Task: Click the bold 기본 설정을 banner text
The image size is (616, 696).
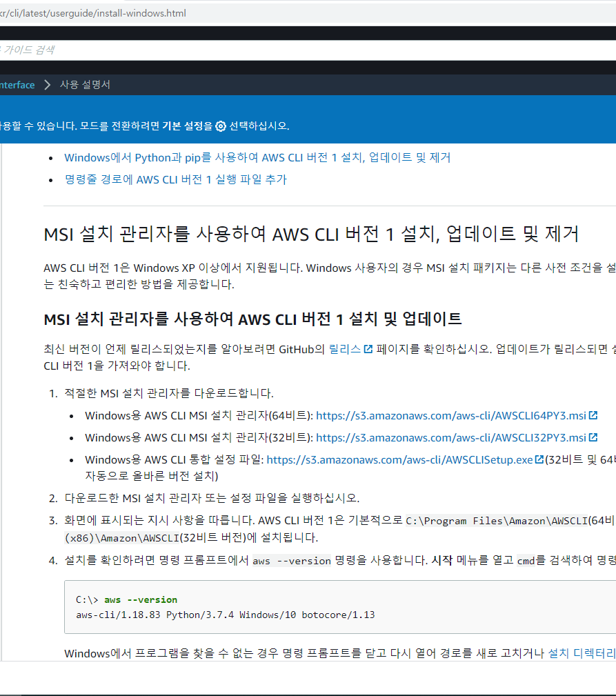Action: coord(188,126)
